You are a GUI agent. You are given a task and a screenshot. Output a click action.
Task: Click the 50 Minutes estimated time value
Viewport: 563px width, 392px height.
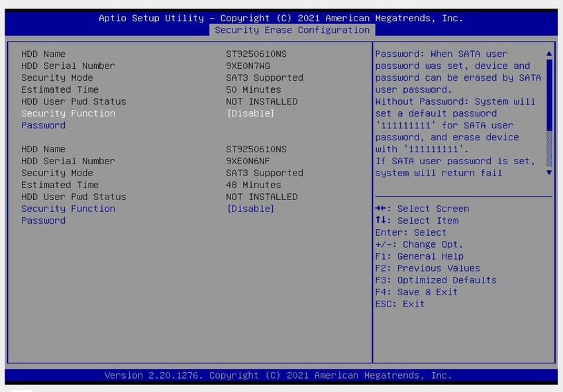(x=254, y=89)
